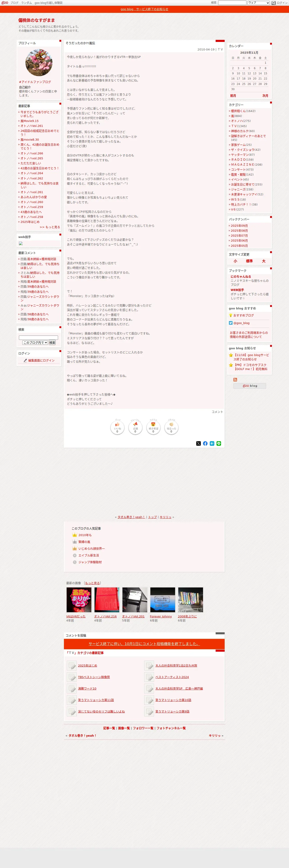
Task: Open 記事一覧 footer navigation link
Action: (x=109, y=728)
